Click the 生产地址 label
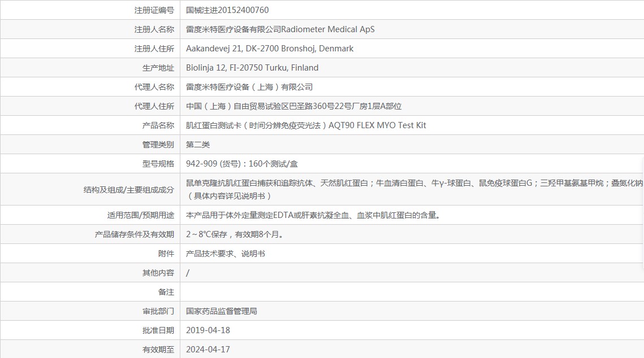644x358 pixels. (158, 68)
